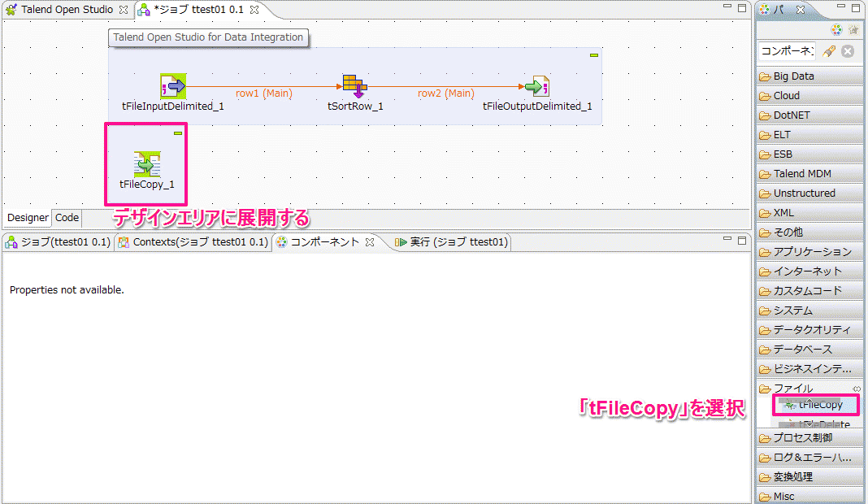Screen dimensions: 868x504
Task: Close the コンポーネント view tab
Action: click(370, 242)
